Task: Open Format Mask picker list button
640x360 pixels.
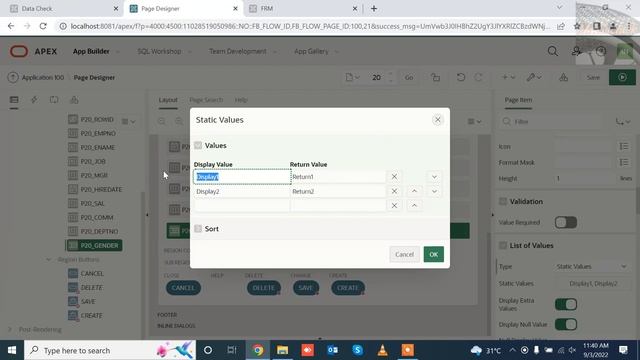Action: click(x=624, y=162)
